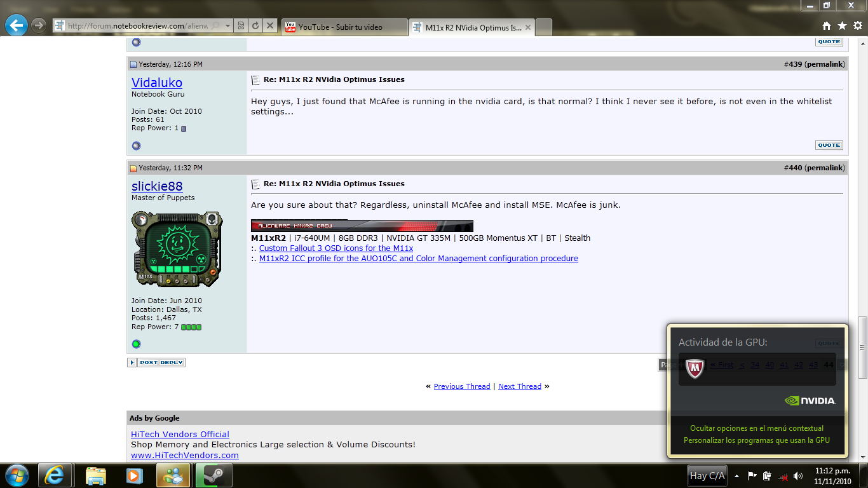Click the Show desktop button
Viewport: 868px width, 488px height.
tap(864, 476)
